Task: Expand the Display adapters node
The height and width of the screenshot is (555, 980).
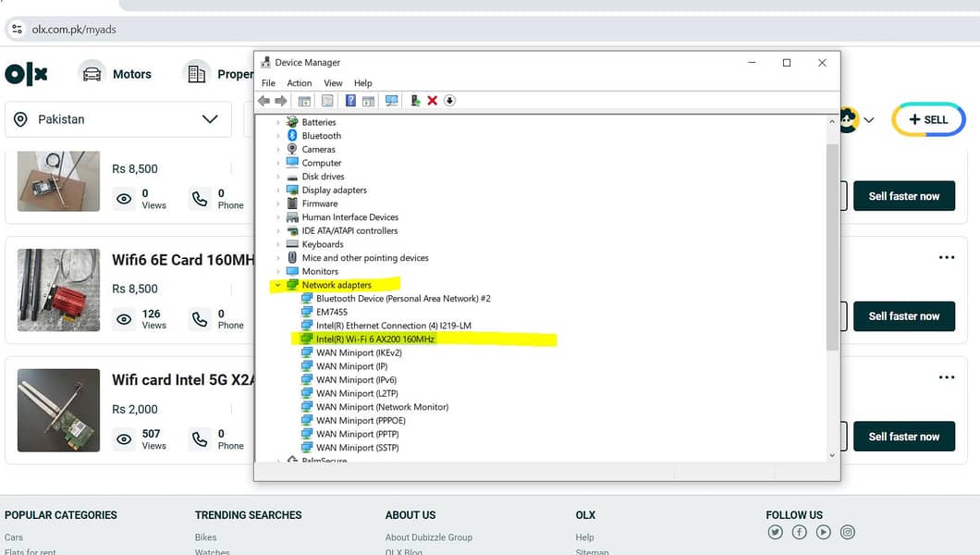Action: pos(278,190)
